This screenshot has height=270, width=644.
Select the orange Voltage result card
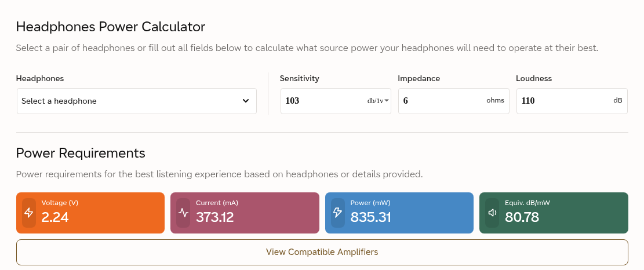90,213
